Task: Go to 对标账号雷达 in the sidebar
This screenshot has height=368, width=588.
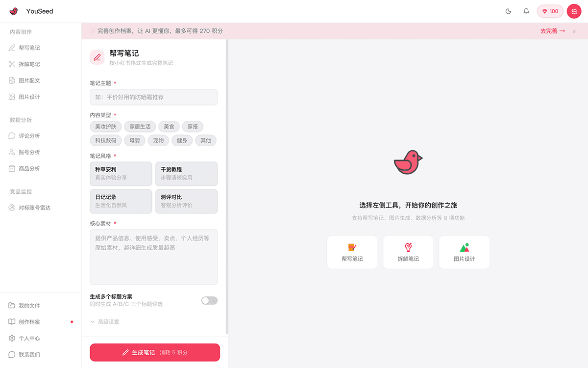Action: [x=34, y=208]
